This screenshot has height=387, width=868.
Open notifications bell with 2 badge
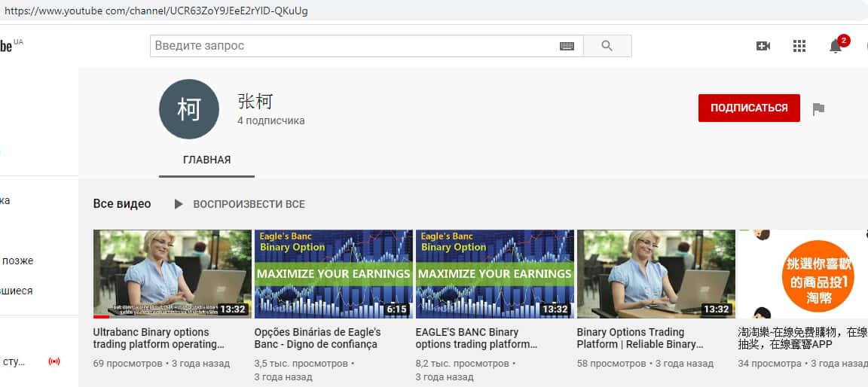tap(836, 46)
